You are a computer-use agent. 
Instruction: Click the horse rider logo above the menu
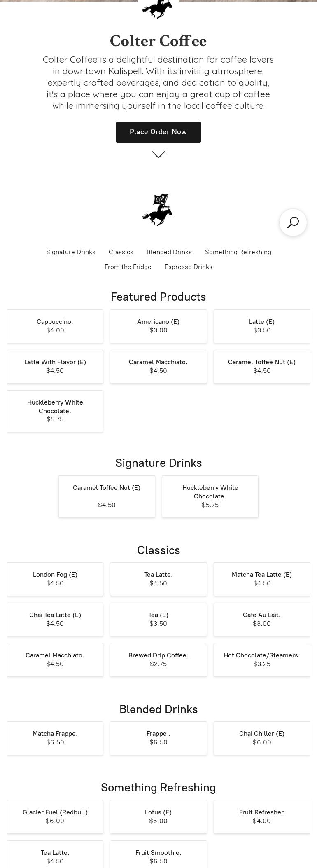[157, 210]
